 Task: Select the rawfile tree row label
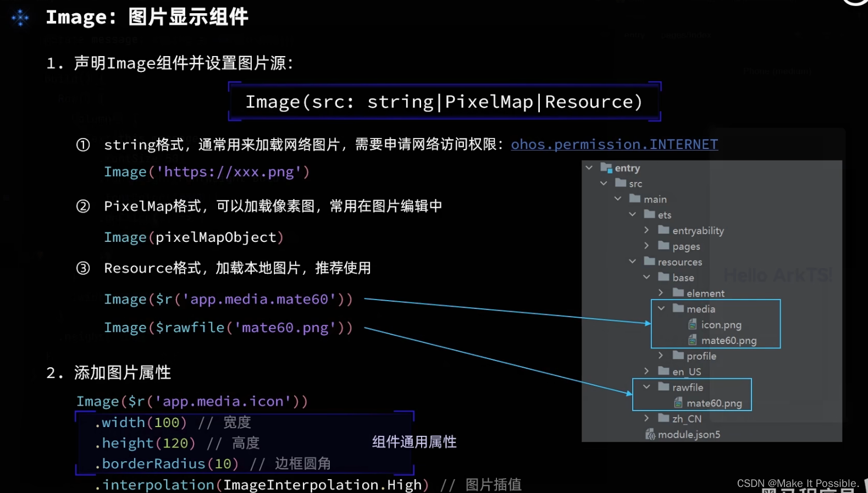click(x=688, y=387)
